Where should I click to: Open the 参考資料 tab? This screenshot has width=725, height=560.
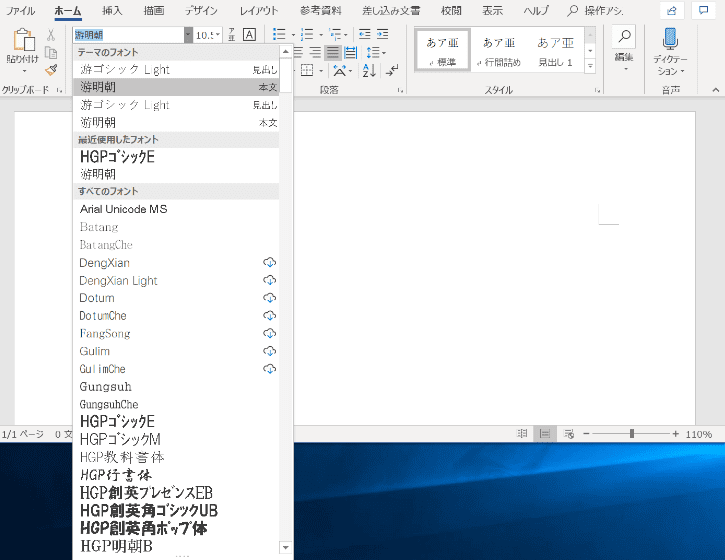pyautogui.click(x=320, y=11)
